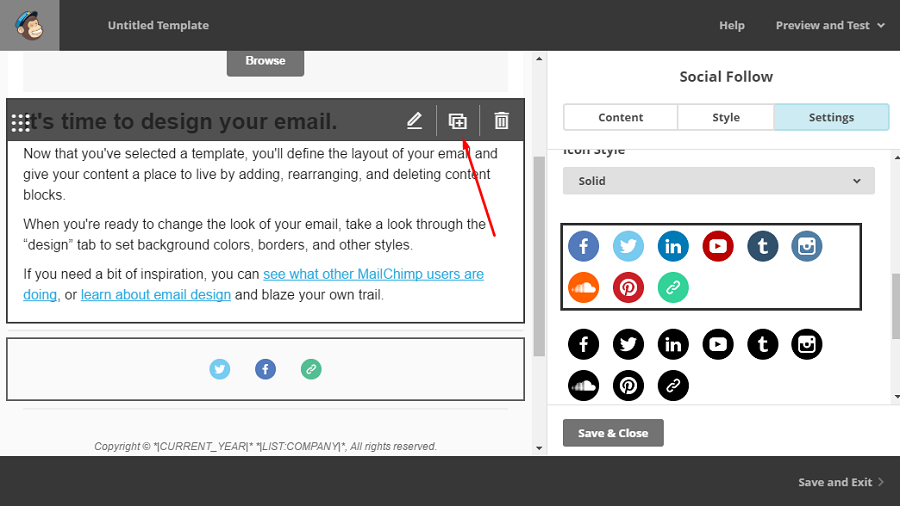
Task: Select colored Instagram icon style
Action: click(x=806, y=246)
